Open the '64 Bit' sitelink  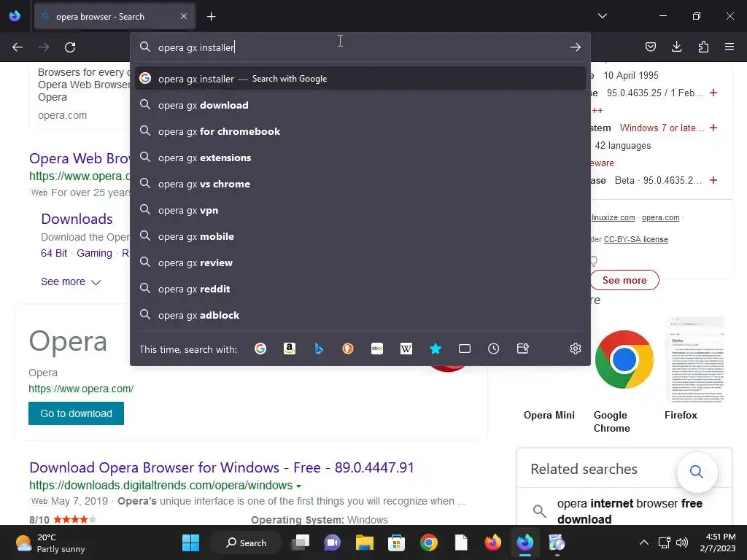pos(54,253)
